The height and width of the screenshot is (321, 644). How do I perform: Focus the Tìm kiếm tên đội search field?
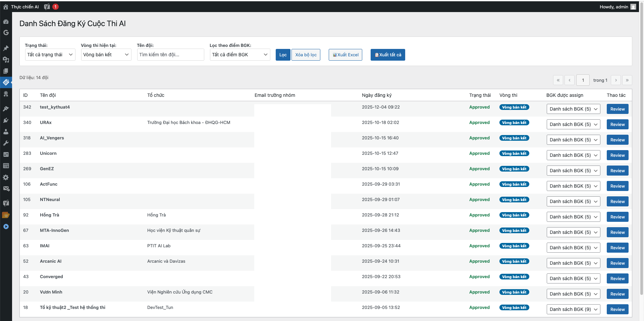click(170, 55)
